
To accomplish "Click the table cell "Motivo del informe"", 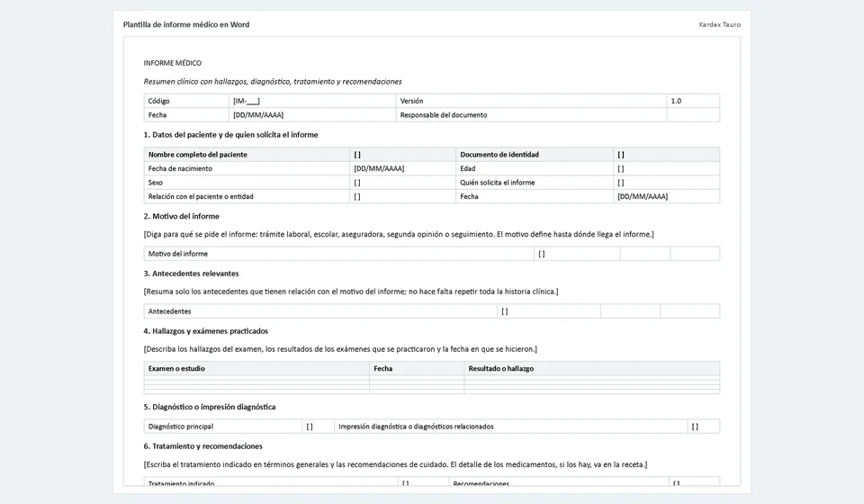I will [339, 254].
